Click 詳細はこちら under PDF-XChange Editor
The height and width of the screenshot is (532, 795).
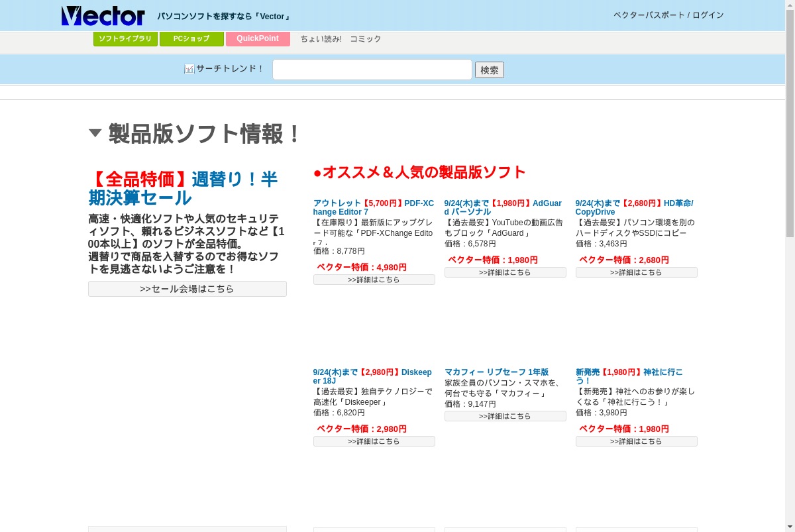[374, 280]
